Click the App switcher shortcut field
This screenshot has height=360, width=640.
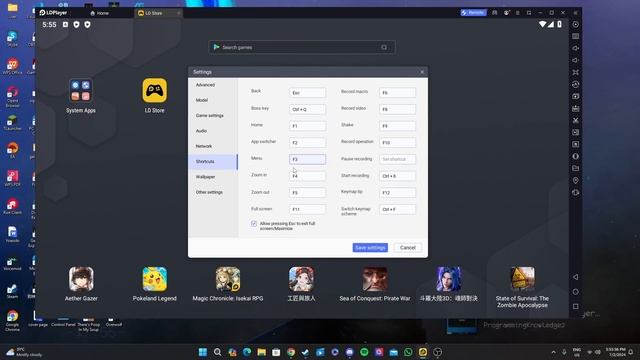click(x=307, y=143)
